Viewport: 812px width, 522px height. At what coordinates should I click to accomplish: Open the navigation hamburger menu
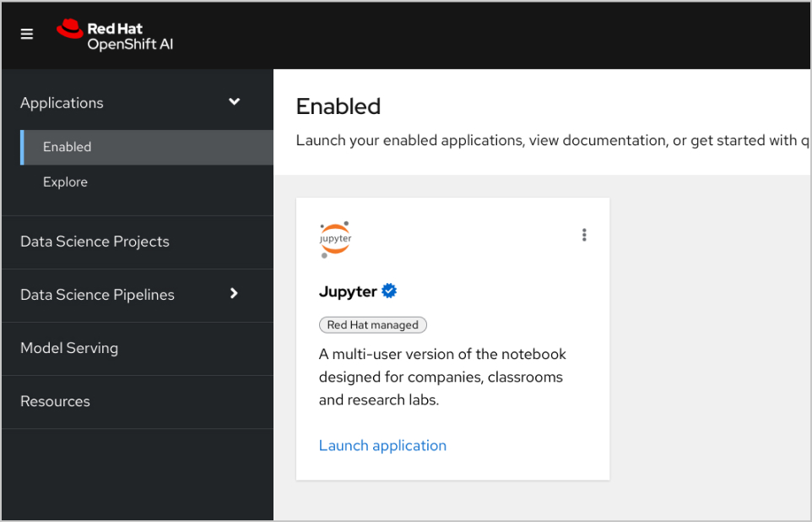click(x=26, y=34)
